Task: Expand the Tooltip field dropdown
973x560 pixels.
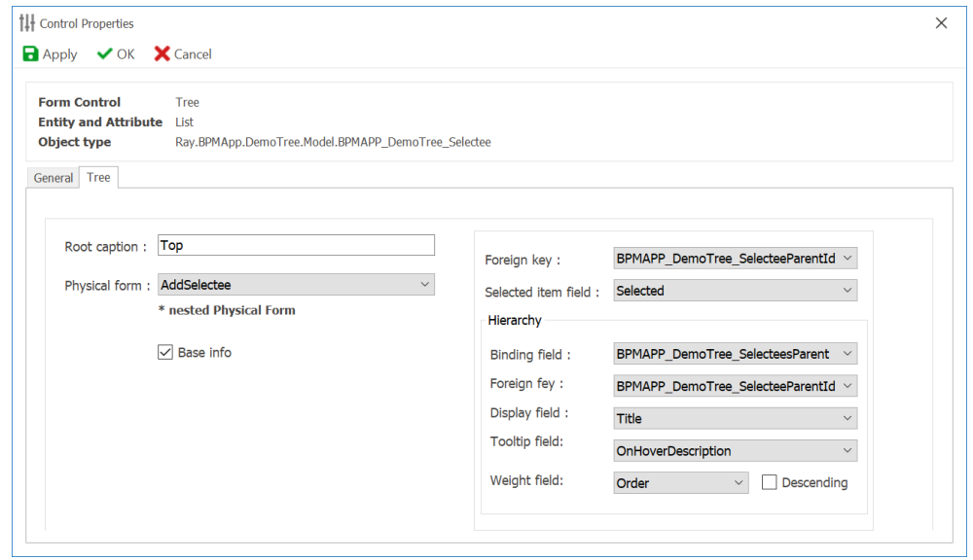Action: click(x=847, y=450)
